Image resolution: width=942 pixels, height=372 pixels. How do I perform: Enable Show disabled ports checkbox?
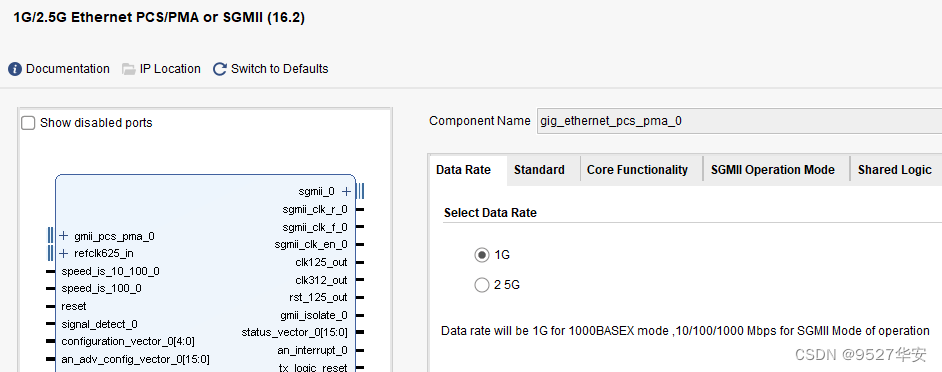coord(28,123)
